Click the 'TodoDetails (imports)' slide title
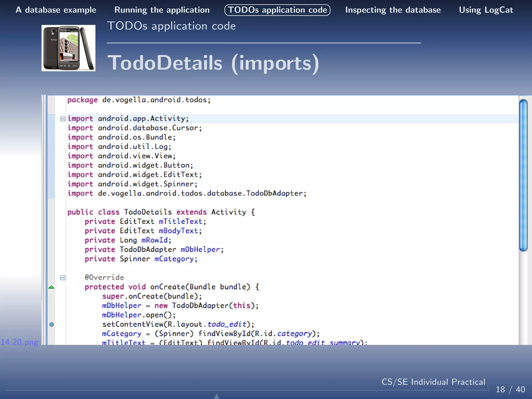This screenshot has height=399, width=532. click(213, 63)
